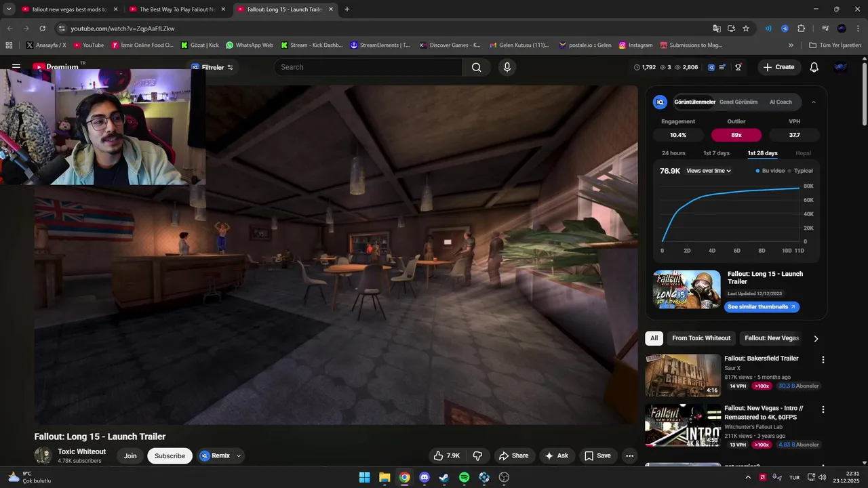
Task: Open Spotify from the taskbar
Action: tap(465, 477)
